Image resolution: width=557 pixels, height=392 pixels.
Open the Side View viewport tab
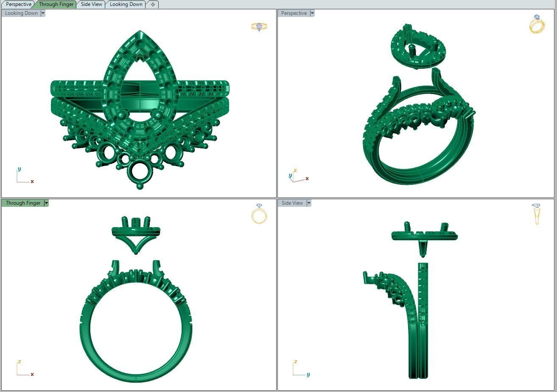(91, 4)
